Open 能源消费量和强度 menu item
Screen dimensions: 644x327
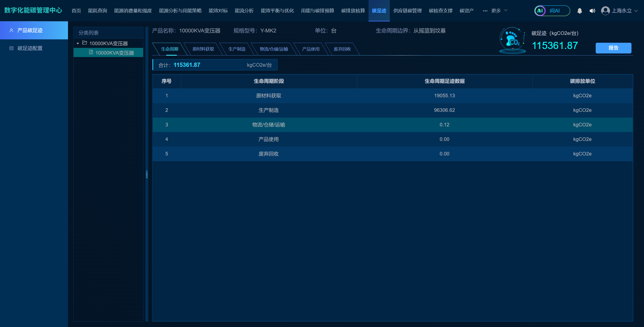pyautogui.click(x=133, y=11)
